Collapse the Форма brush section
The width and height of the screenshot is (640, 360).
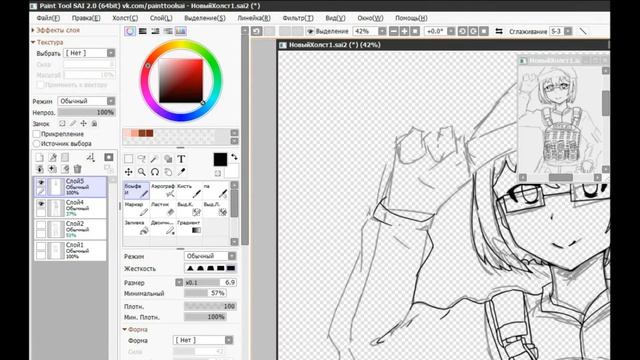coord(135,329)
